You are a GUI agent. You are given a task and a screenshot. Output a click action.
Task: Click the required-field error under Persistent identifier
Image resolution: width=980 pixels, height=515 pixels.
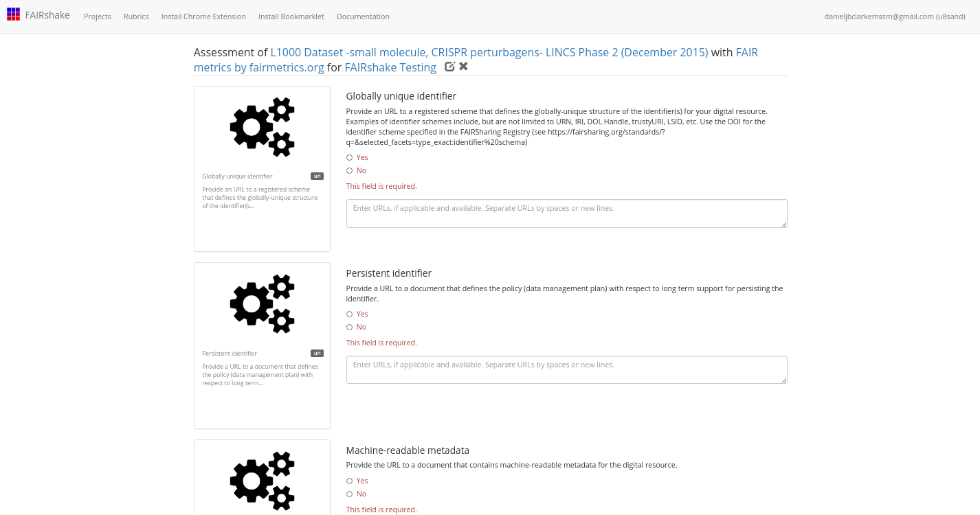point(381,343)
